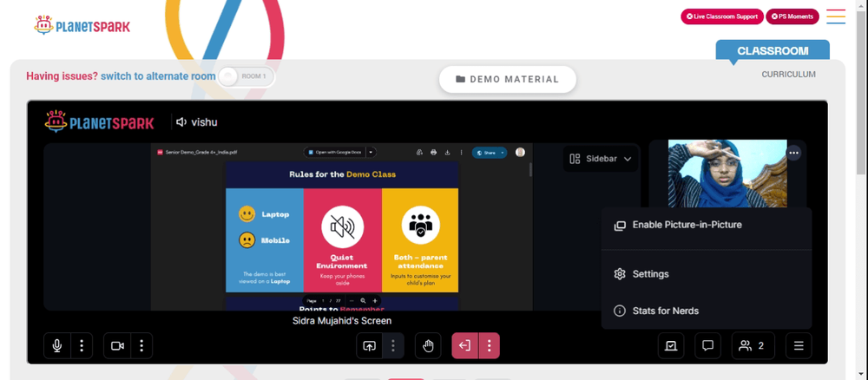868x380 pixels.
Task: Expand the arrow on the blue Share button
Action: click(x=502, y=152)
